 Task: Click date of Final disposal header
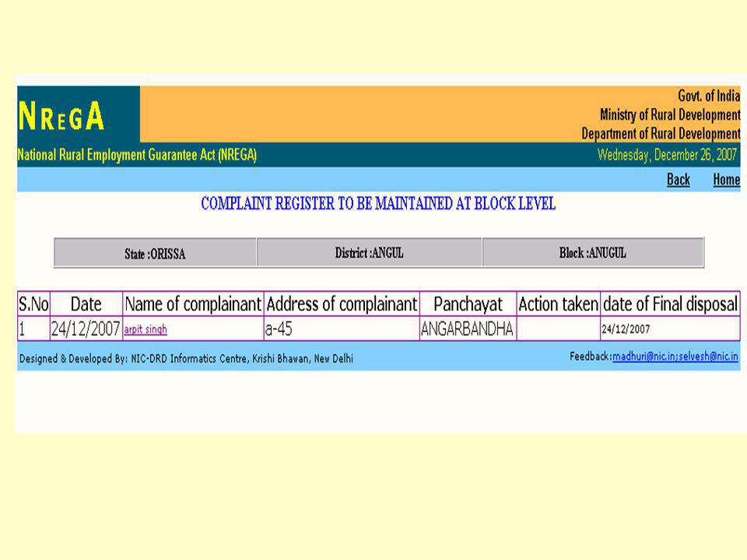pyautogui.click(x=670, y=304)
